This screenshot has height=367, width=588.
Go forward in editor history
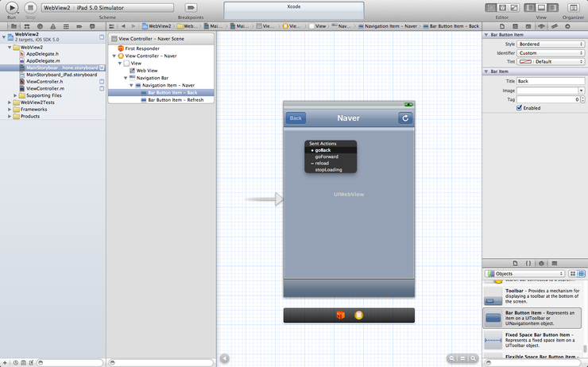133,26
